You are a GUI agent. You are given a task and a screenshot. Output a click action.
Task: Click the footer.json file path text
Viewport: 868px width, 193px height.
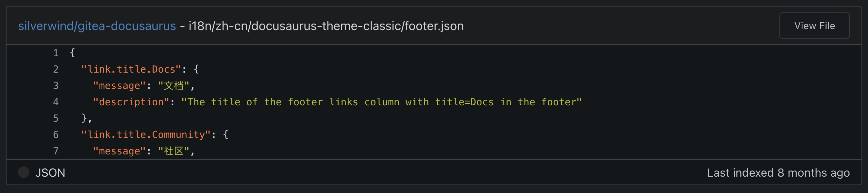click(326, 26)
